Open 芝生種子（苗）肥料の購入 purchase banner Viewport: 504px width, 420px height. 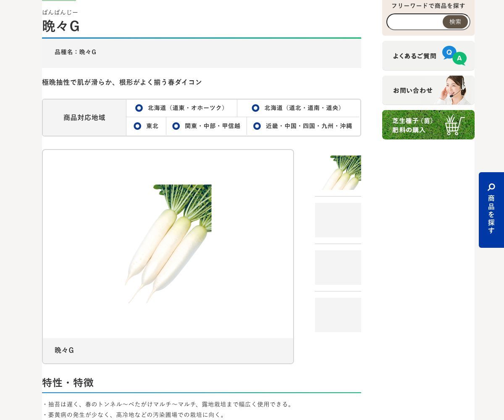point(428,125)
